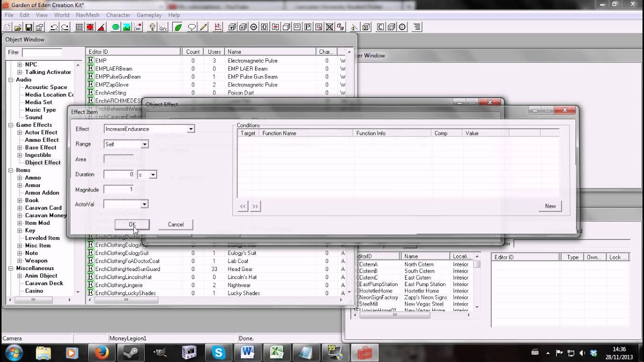Click the New condition button

point(550,206)
